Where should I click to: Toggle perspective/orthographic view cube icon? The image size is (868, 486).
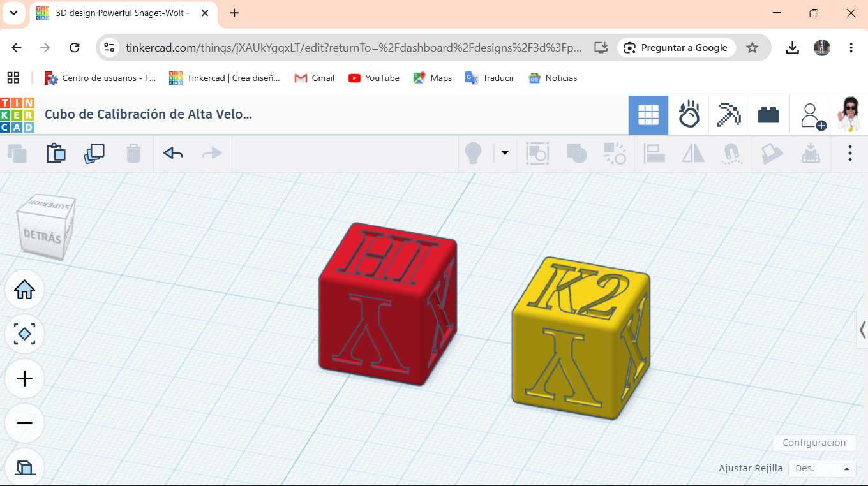click(x=24, y=468)
